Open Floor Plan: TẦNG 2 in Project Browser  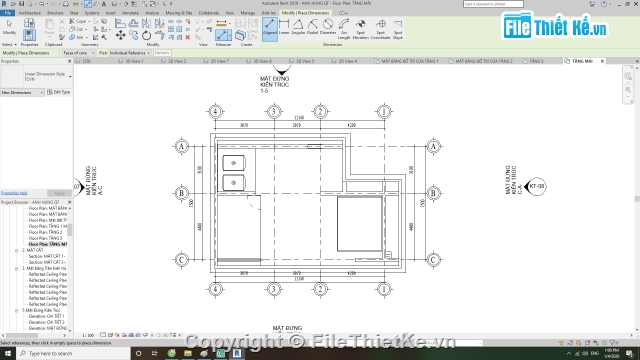click(45, 232)
